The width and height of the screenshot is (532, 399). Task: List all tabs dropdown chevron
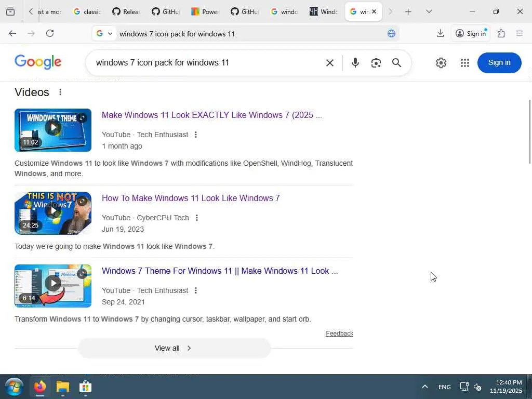429,11
